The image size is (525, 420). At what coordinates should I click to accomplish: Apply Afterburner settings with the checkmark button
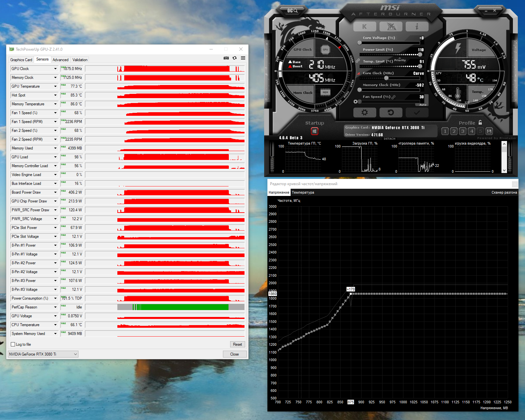pos(417,113)
